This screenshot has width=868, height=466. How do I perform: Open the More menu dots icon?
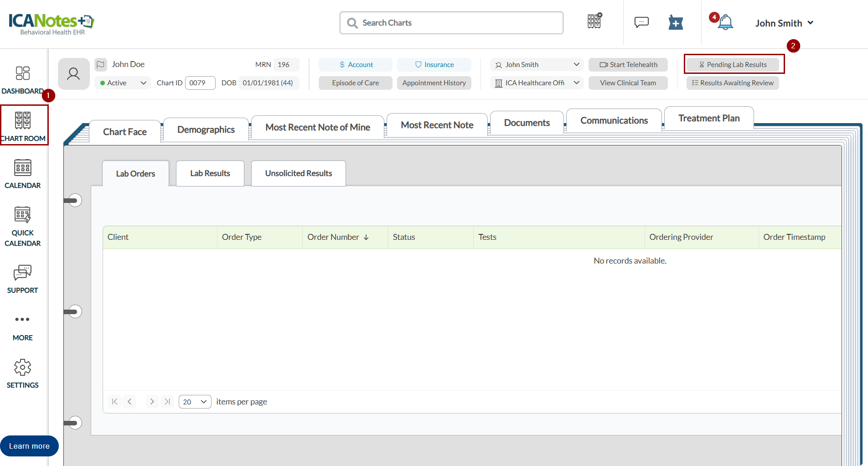22,319
